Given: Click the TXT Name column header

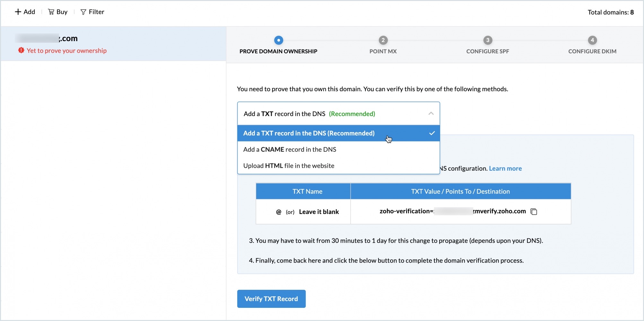Looking at the screenshot, I should (303, 191).
